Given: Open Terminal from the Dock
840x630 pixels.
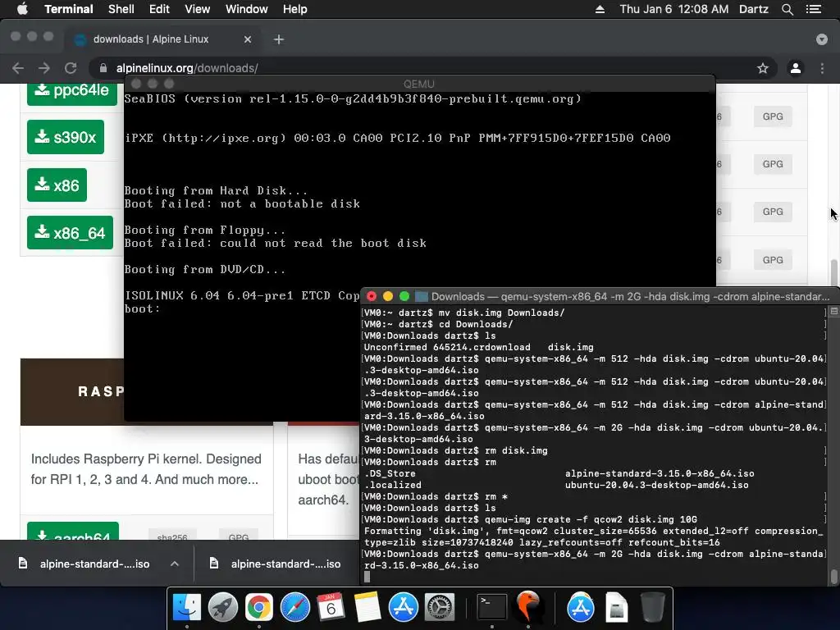Looking at the screenshot, I should 492,608.
